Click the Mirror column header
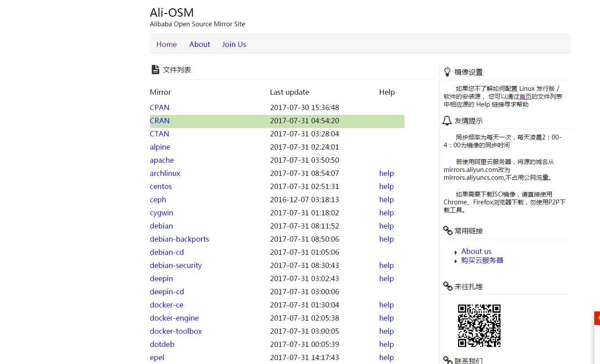600x364 pixels. coord(161,92)
